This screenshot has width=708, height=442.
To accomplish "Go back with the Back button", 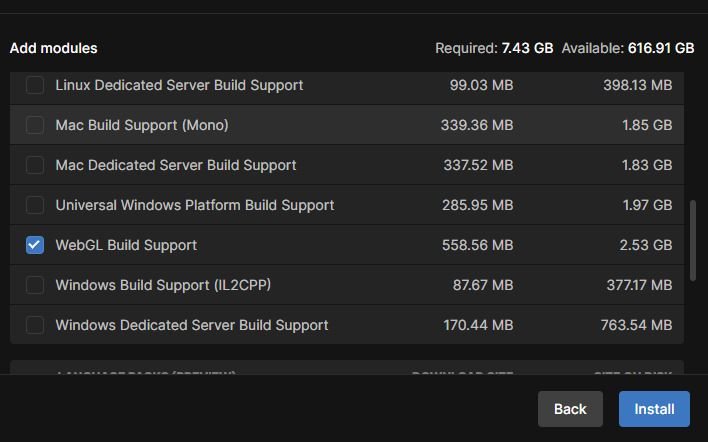I will (x=570, y=409).
